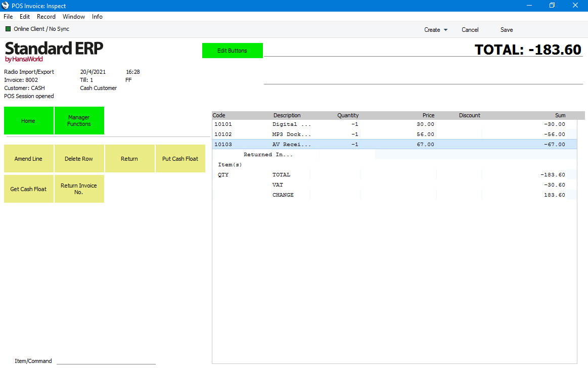Click Return Invoice No. button
This screenshot has width=588, height=368.
(79, 189)
